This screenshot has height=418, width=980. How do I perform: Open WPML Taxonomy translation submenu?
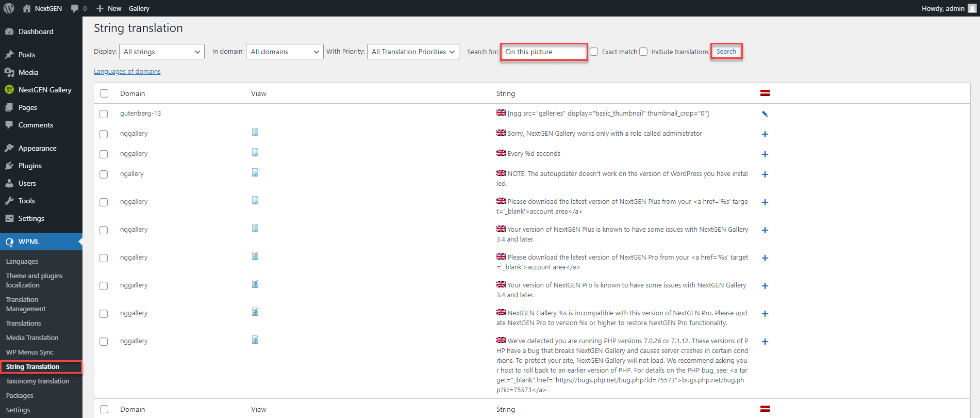point(38,381)
